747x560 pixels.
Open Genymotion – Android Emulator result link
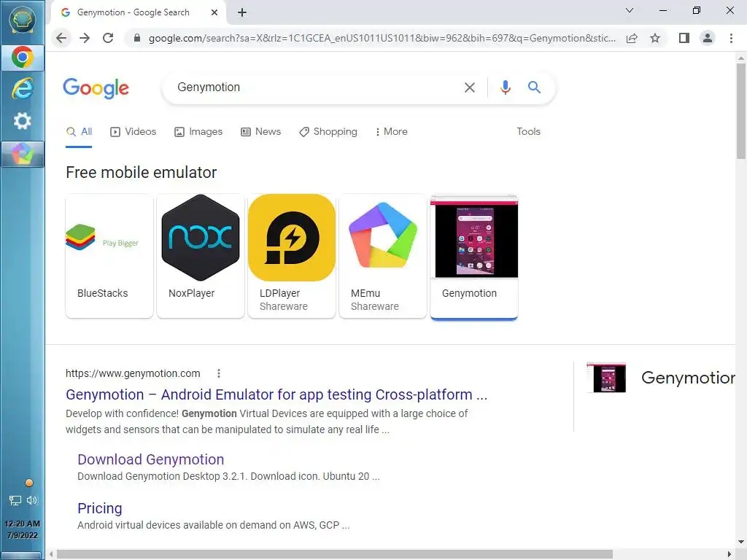(276, 394)
